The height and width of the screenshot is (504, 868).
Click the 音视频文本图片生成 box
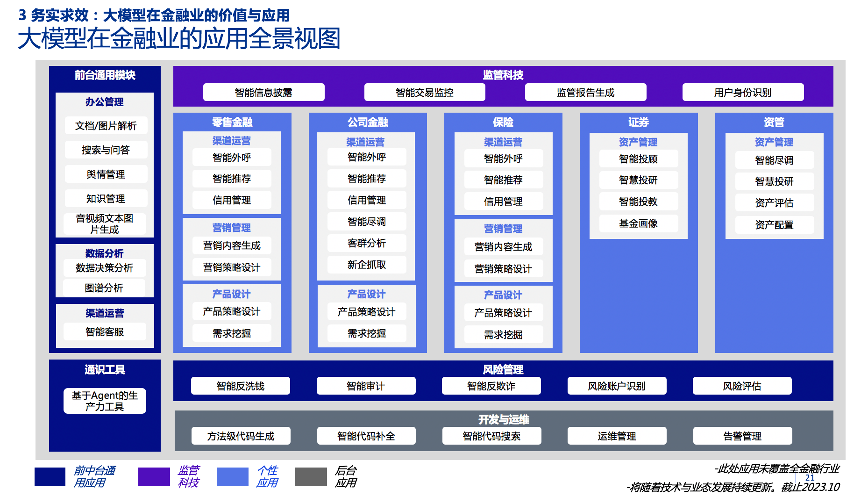click(105, 223)
